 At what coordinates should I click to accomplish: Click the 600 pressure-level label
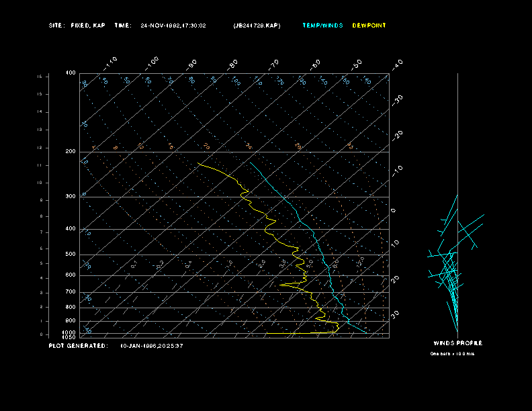click(x=71, y=275)
